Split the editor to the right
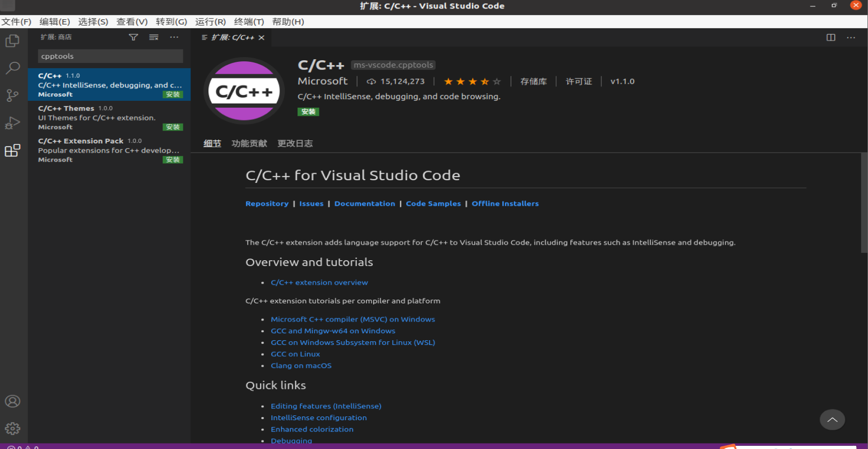 (831, 37)
